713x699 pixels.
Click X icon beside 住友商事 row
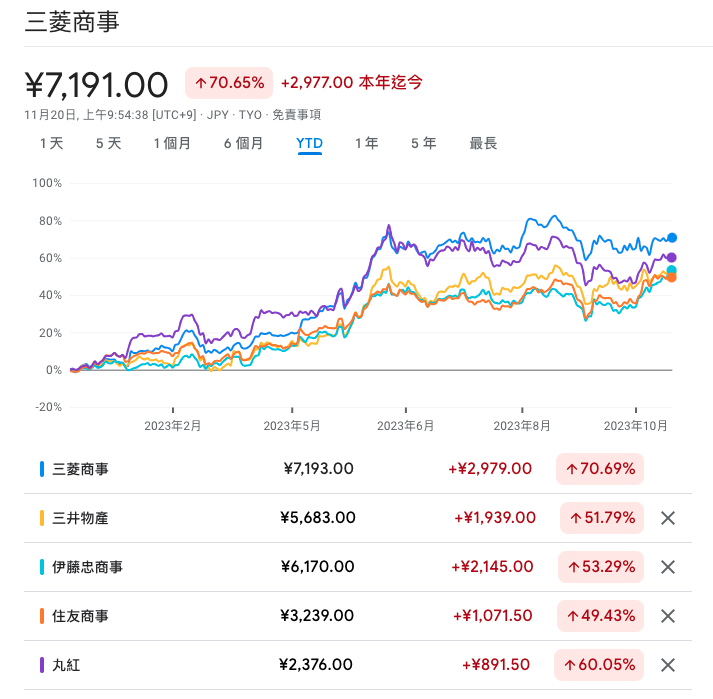click(x=669, y=616)
